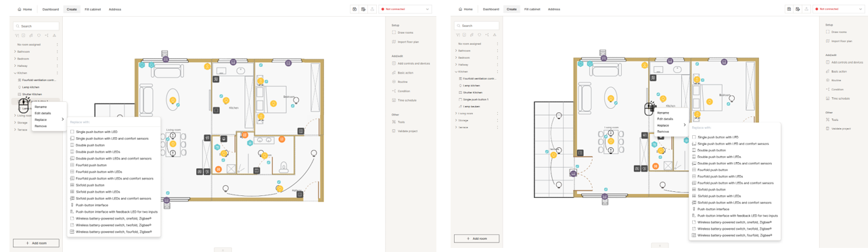Viewport: 868px width, 252px height.
Task: Open kebab menu for Hallway in right sidebar
Action: [x=497, y=65]
